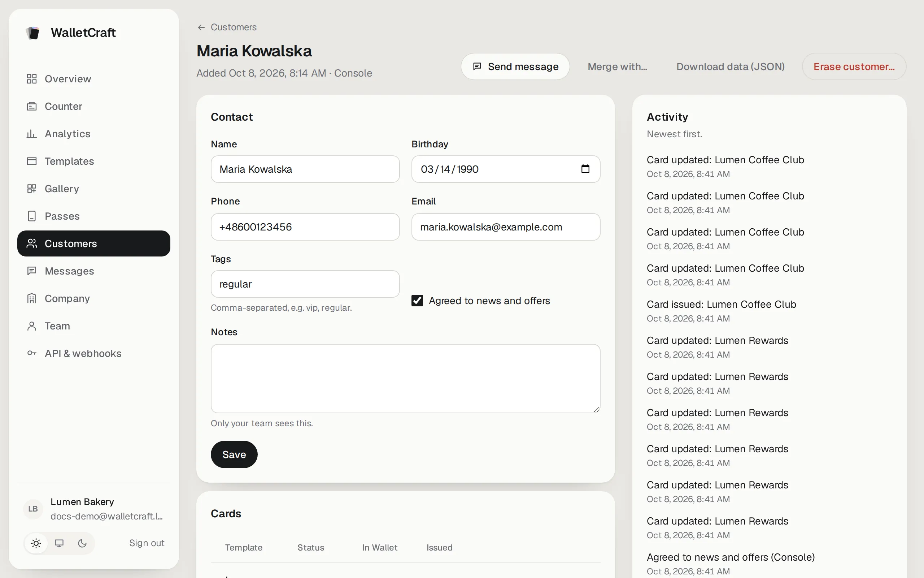Screen dimensions: 924x578
Task: Click the Template column header in Cards
Action: click(244, 548)
